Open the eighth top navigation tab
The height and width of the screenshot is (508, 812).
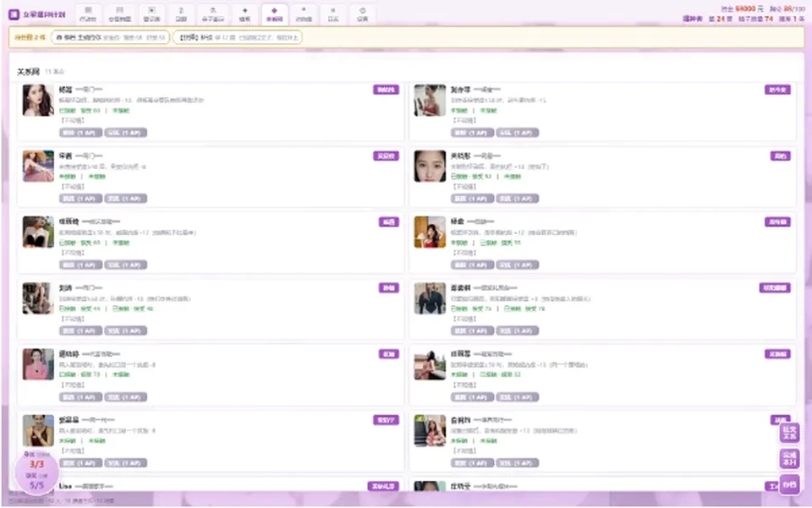(x=304, y=14)
